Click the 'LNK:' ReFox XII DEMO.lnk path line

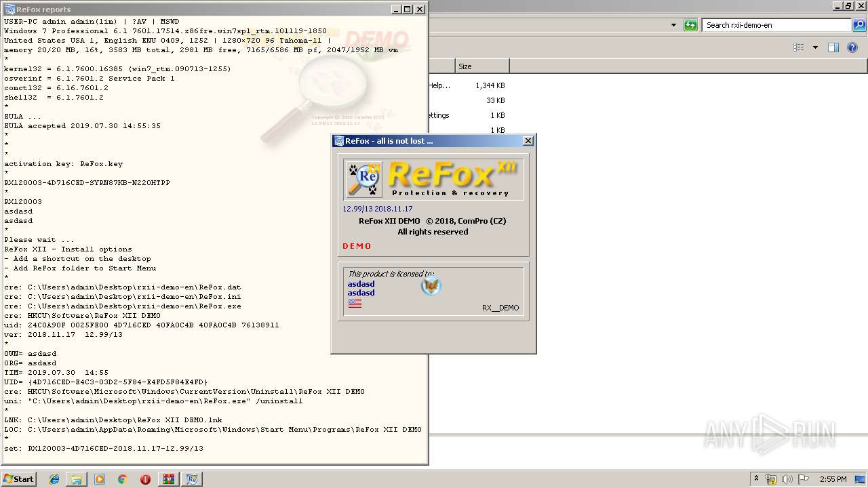(113, 420)
